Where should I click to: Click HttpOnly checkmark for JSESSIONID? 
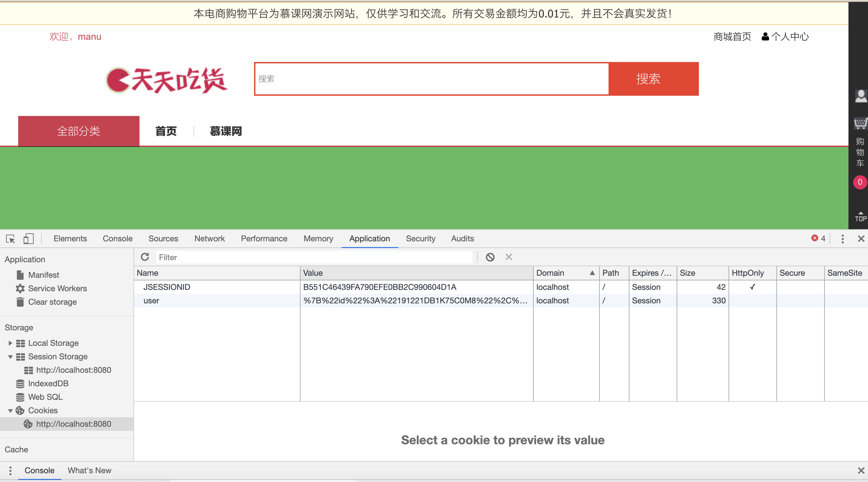[752, 287]
